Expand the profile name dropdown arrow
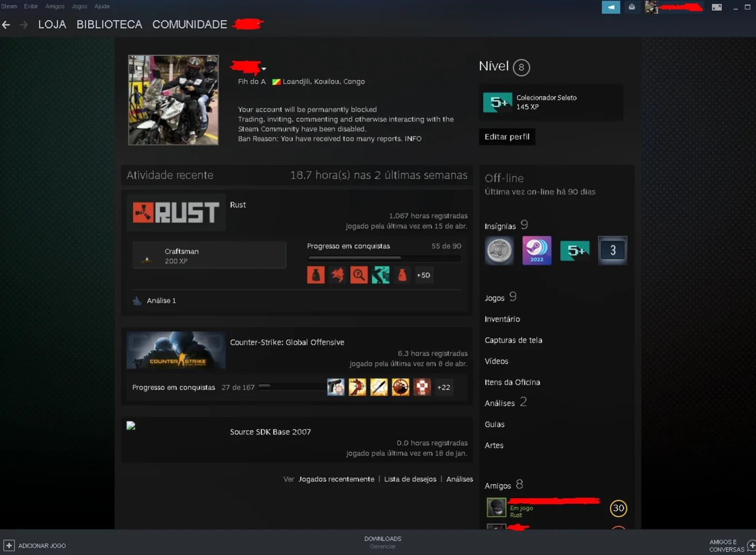 (x=264, y=69)
